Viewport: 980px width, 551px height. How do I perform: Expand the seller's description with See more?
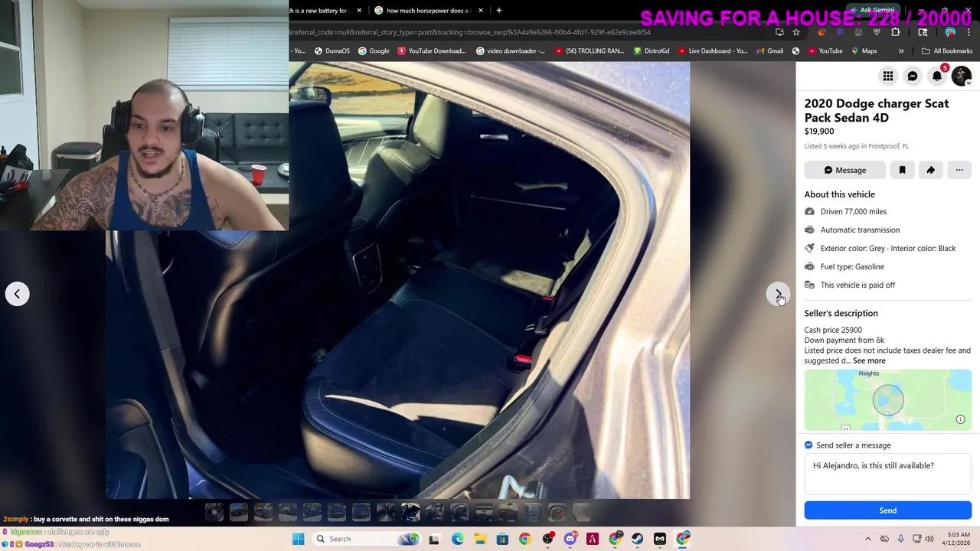pos(869,360)
